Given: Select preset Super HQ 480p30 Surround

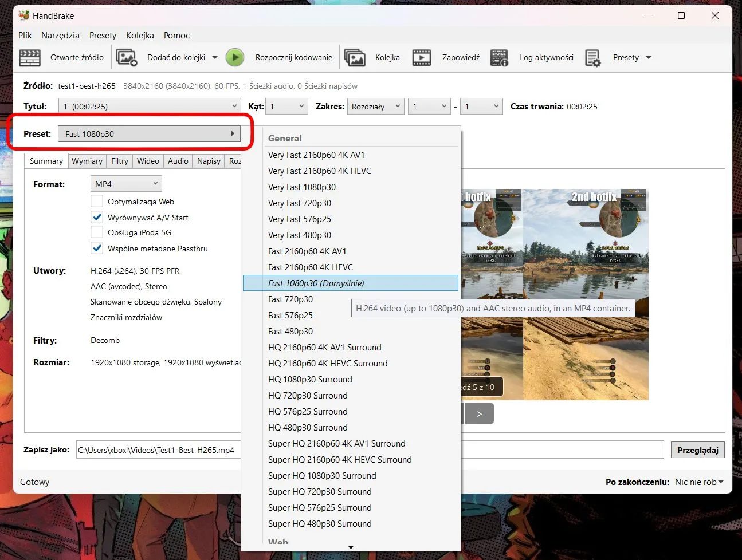Looking at the screenshot, I should click(x=351, y=524).
